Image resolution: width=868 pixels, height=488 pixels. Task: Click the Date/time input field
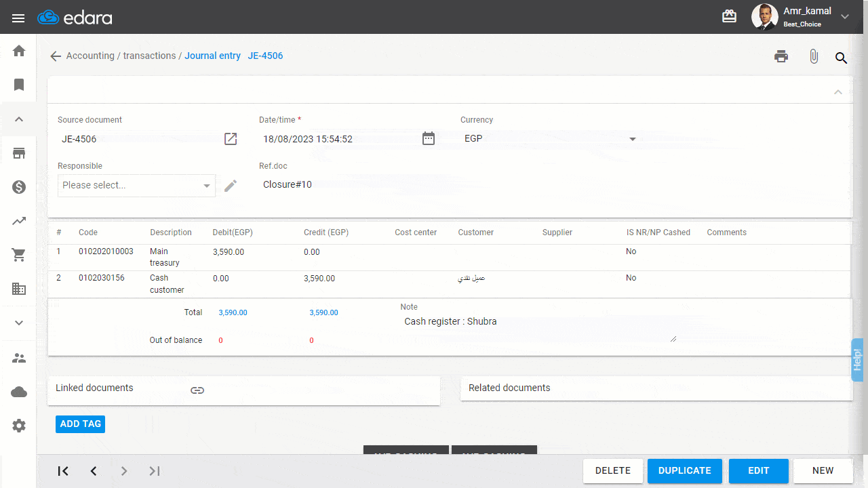[338, 139]
